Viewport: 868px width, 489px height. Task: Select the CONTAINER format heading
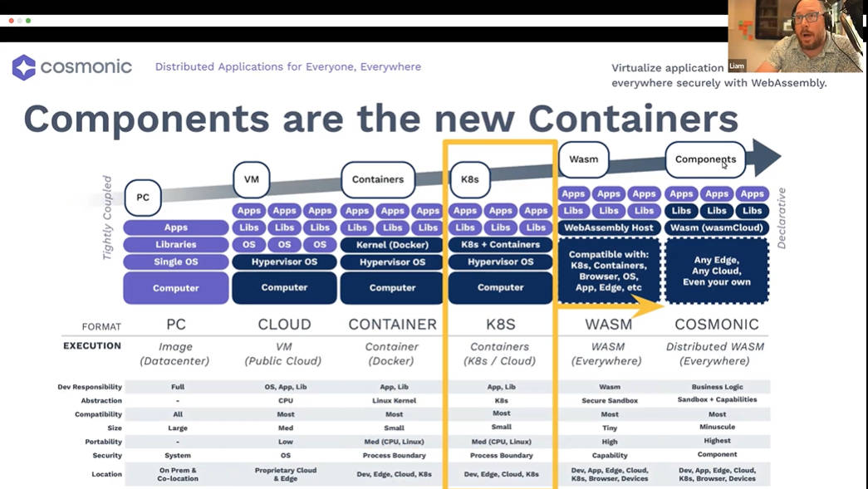click(x=393, y=324)
